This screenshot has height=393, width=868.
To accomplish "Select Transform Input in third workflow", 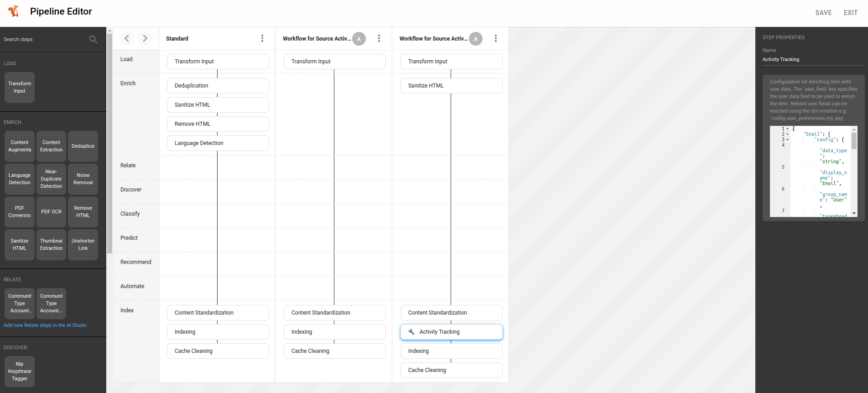I will [452, 62].
